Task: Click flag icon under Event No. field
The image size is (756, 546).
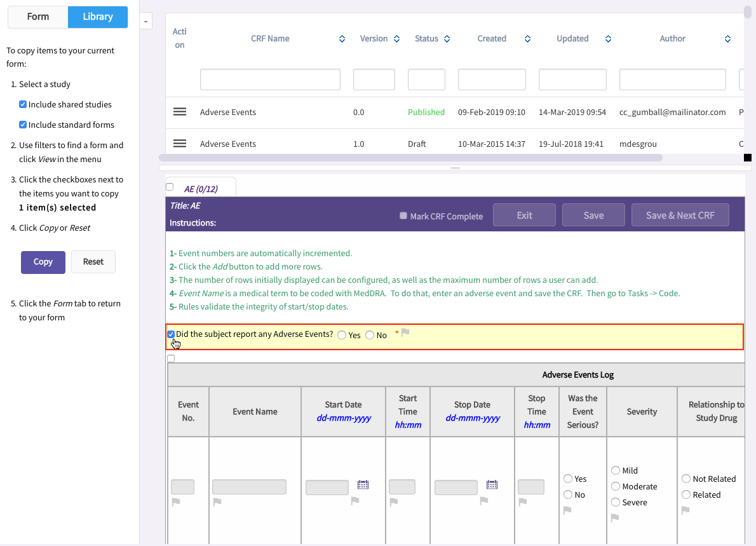Action: point(176,502)
